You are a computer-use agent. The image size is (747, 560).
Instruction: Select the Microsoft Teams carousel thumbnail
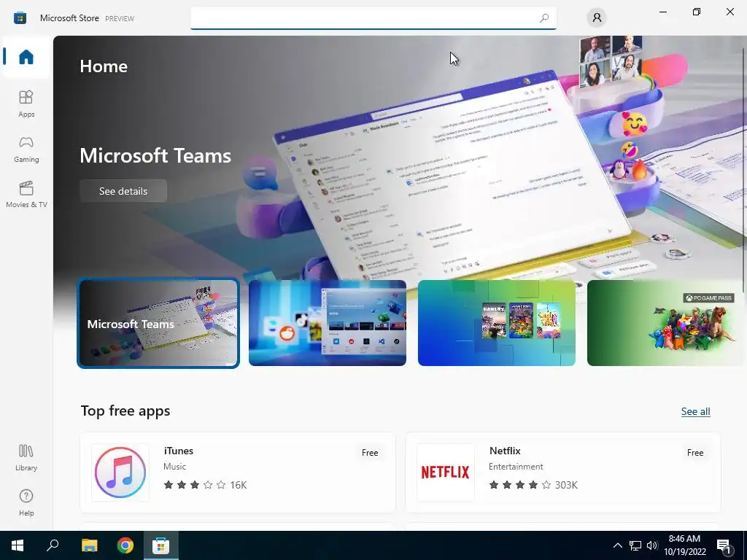click(x=158, y=323)
